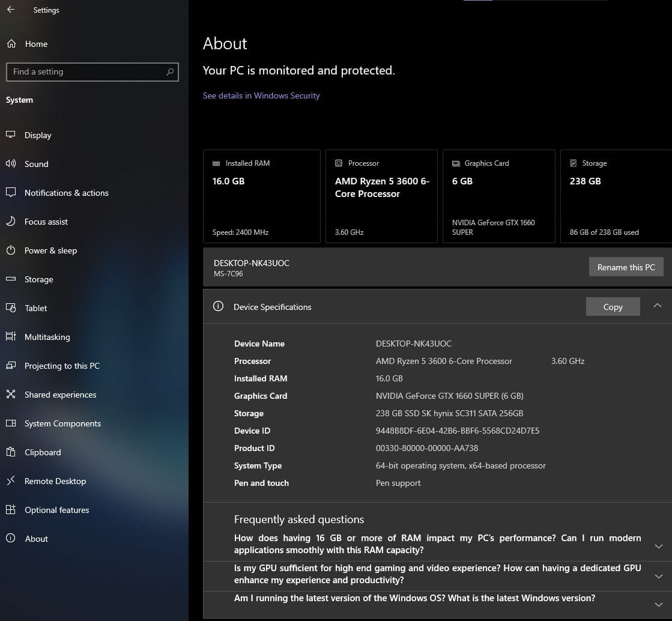Expand the GPU sufficient for gaming question
This screenshot has height=621, width=672.
click(659, 577)
